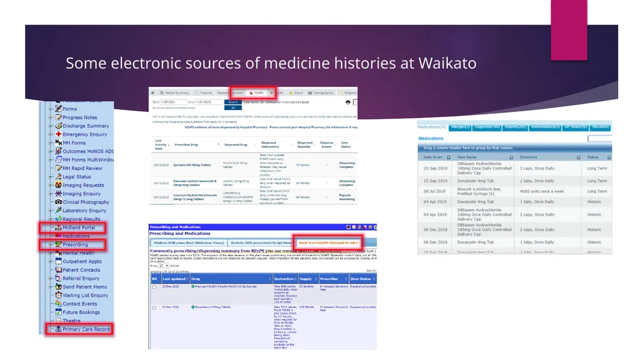Image resolution: width=644 pixels, height=362 pixels.
Task: Expand the Outpatient Appts tree node
Action: click(50, 261)
